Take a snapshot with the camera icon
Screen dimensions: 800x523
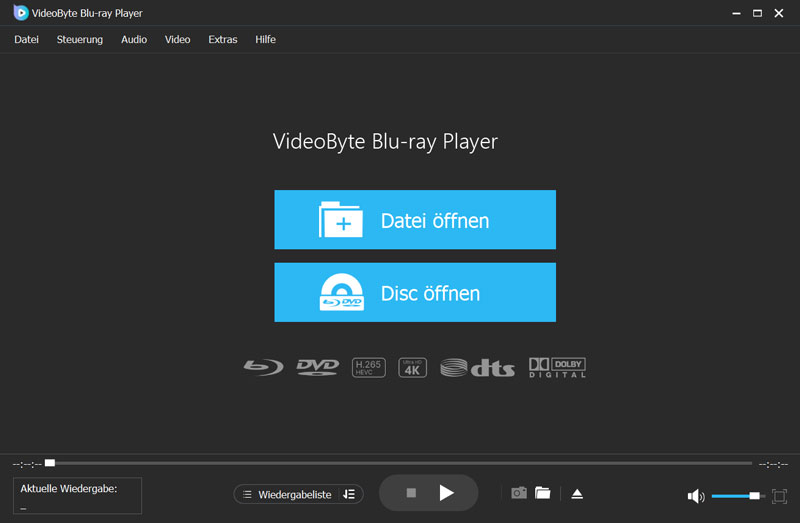pyautogui.click(x=518, y=493)
